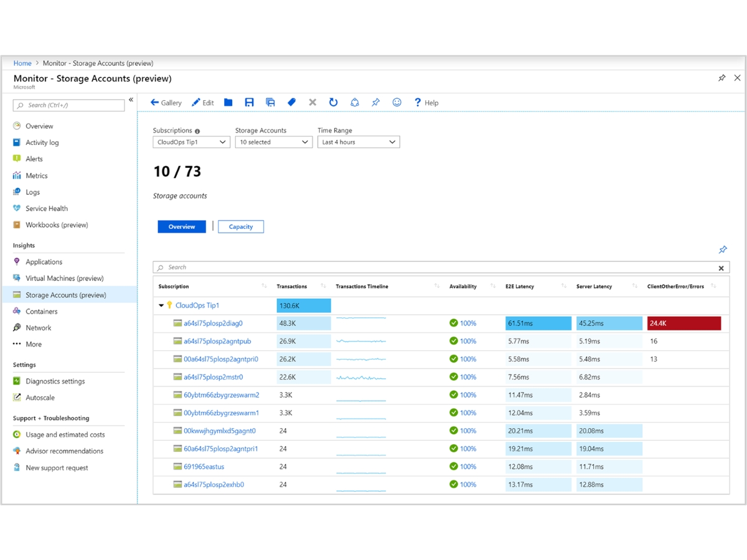
Task: Open the Time Range dropdown
Action: [x=359, y=142]
